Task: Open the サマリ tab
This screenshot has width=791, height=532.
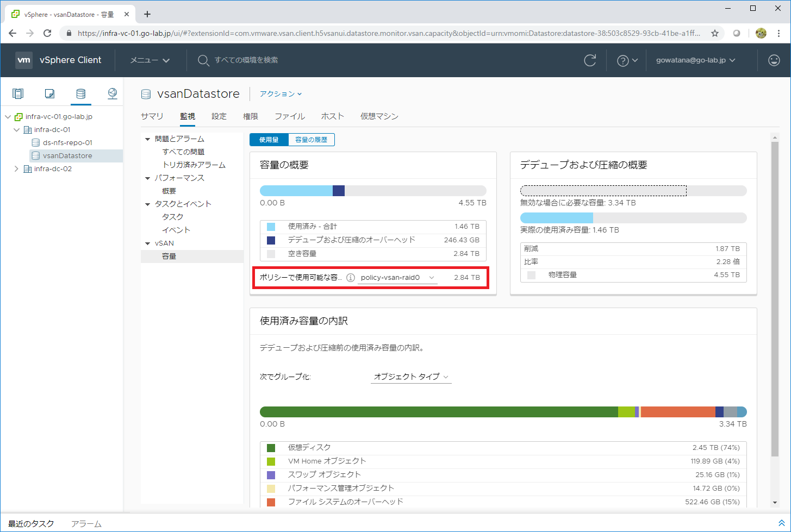Action: [152, 116]
